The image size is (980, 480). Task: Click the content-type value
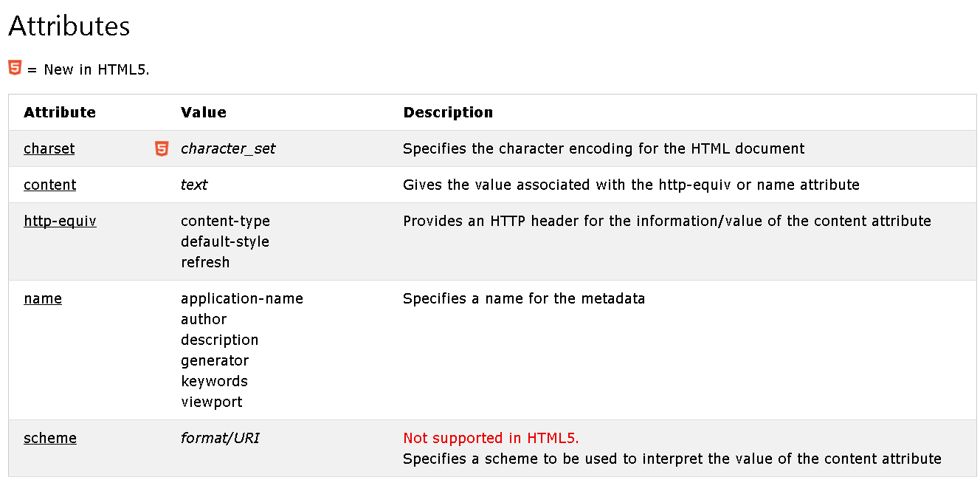pos(226,221)
